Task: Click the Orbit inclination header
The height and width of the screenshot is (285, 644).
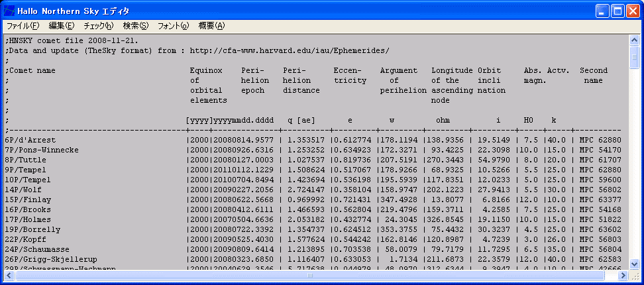Action: click(x=492, y=80)
